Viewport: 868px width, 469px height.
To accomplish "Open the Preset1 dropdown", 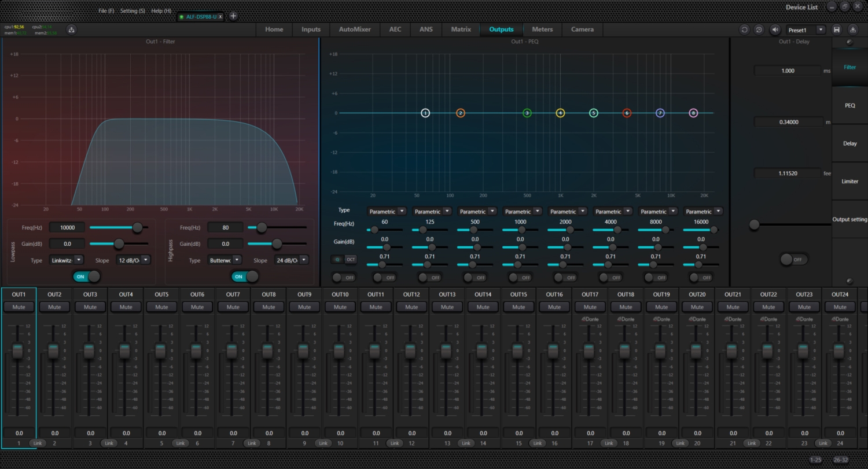I will coord(821,29).
